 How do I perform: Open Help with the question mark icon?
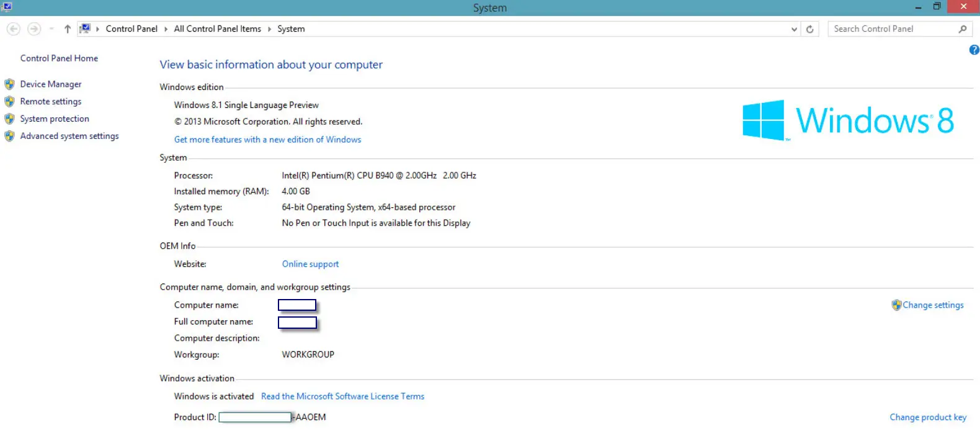coord(974,50)
